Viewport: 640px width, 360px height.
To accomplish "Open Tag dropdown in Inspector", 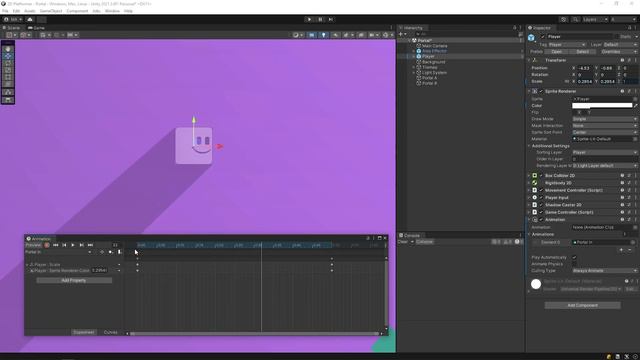I will tap(567, 44).
